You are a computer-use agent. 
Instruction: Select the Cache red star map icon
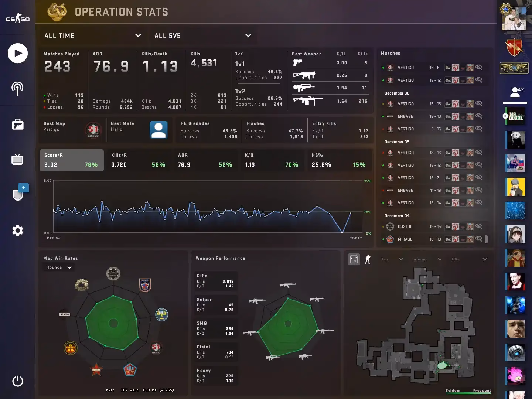point(96,369)
